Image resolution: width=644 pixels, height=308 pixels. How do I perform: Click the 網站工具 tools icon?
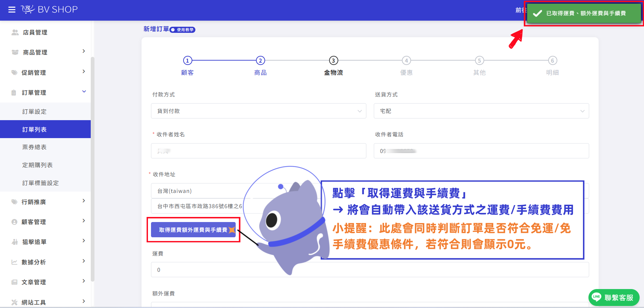[14, 302]
